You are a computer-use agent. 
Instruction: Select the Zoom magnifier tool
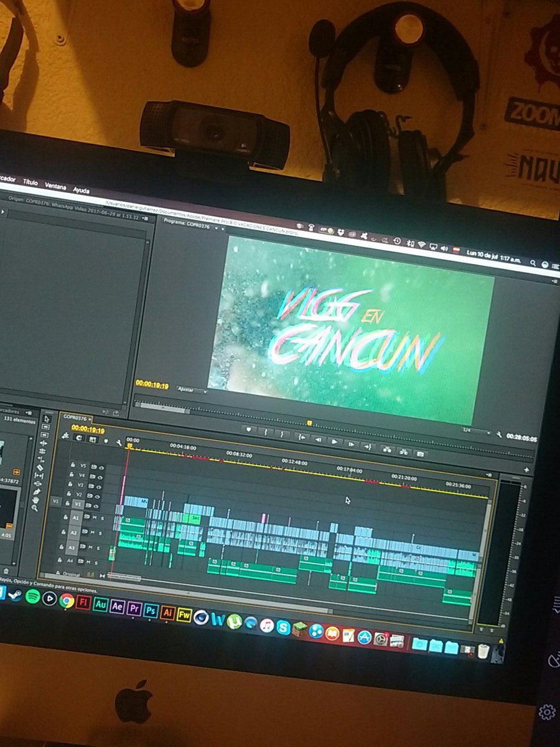coord(34,508)
